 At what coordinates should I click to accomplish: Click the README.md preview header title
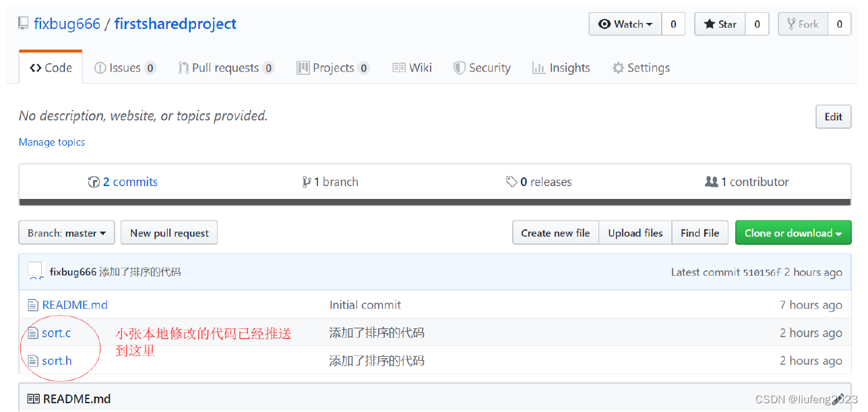click(77, 399)
